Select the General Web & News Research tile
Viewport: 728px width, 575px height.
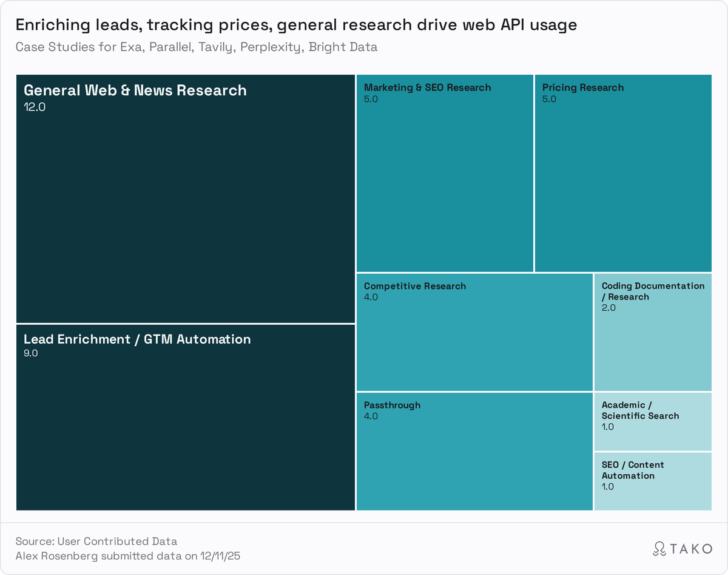coord(186,199)
